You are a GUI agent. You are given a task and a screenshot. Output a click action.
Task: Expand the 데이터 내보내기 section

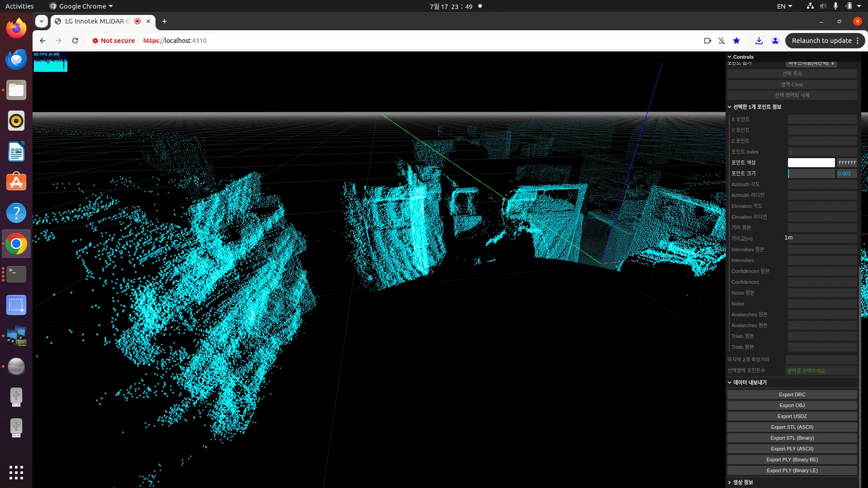(x=747, y=382)
